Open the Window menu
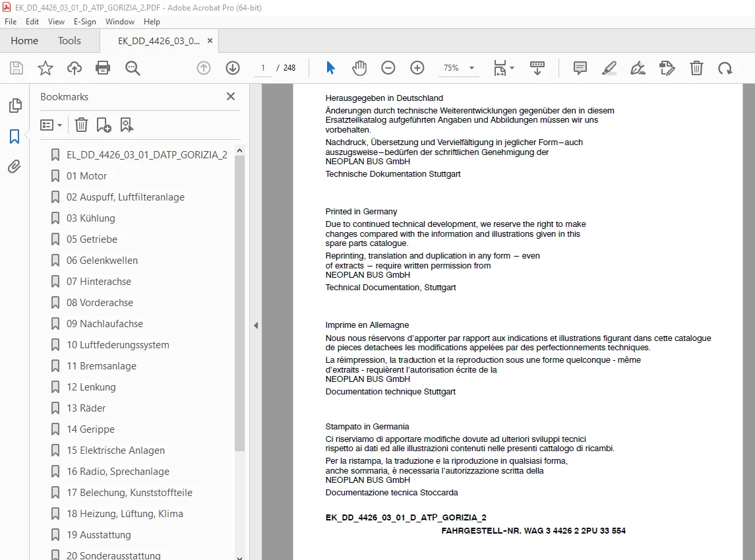The width and height of the screenshot is (755, 560). [120, 22]
